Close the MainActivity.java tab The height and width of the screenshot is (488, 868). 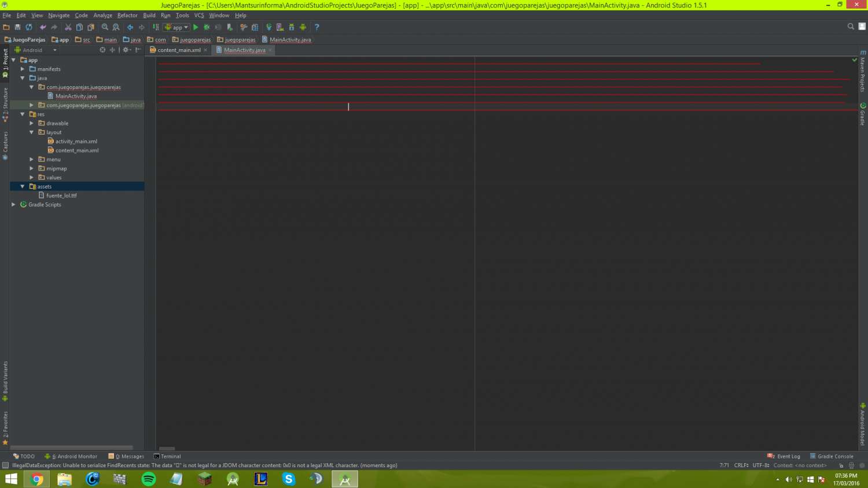(270, 50)
